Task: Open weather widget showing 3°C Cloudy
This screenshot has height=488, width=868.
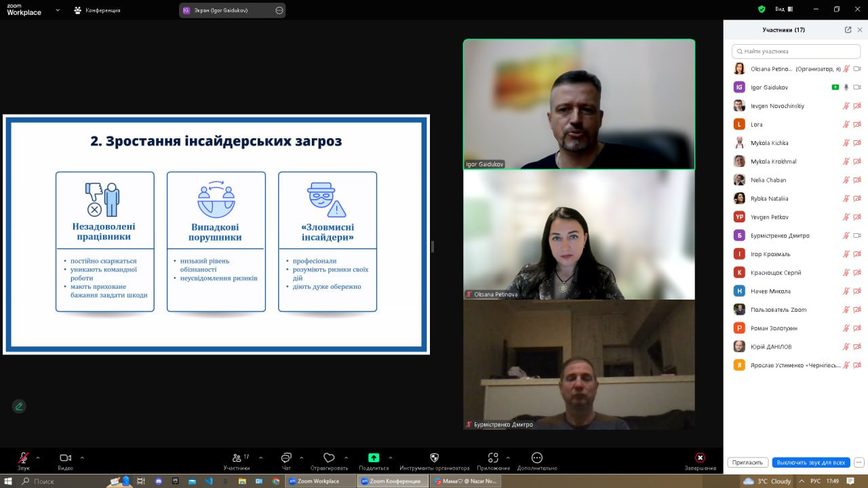Action: (767, 481)
